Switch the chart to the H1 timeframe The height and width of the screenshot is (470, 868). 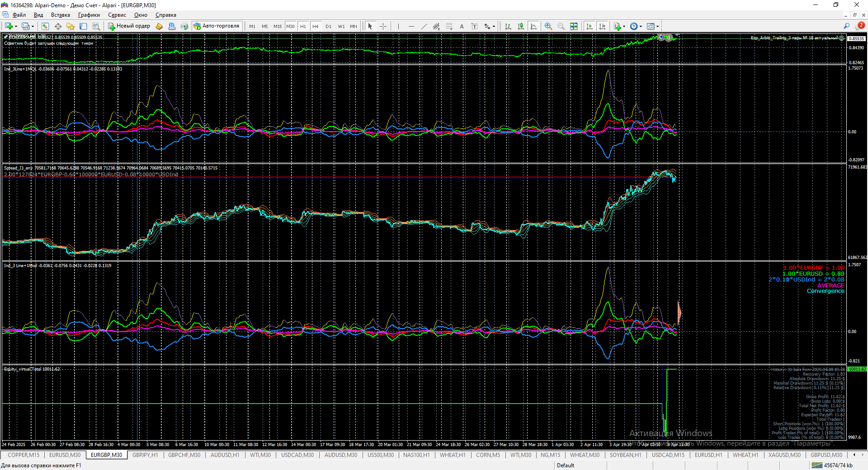pyautogui.click(x=303, y=26)
